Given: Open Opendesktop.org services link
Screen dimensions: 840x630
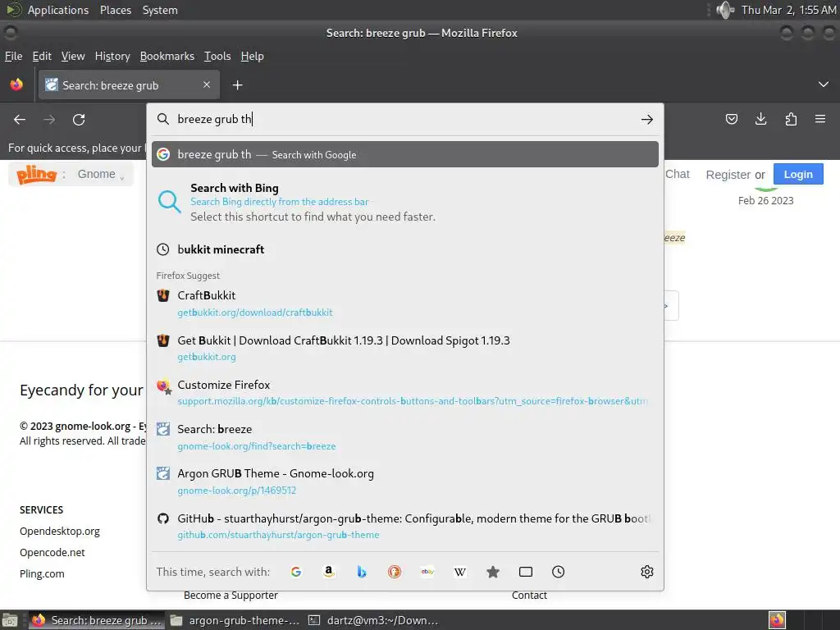Looking at the screenshot, I should pyautogui.click(x=59, y=531).
